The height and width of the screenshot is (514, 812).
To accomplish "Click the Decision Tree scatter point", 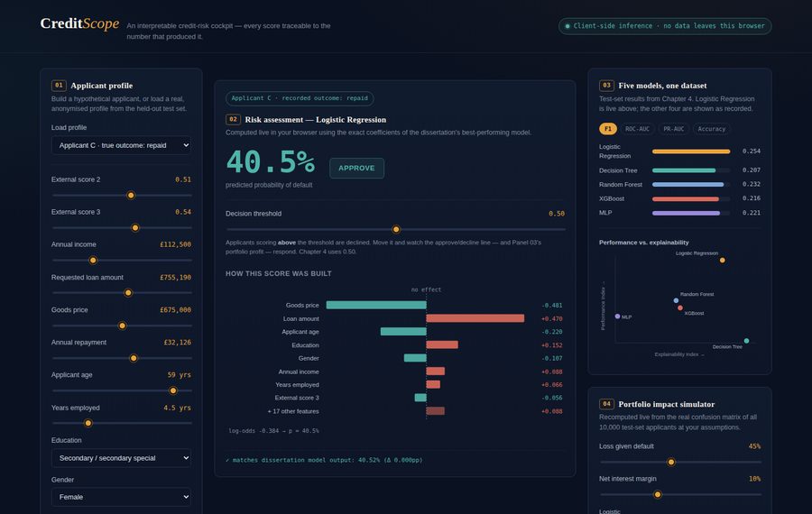I will (x=746, y=341).
